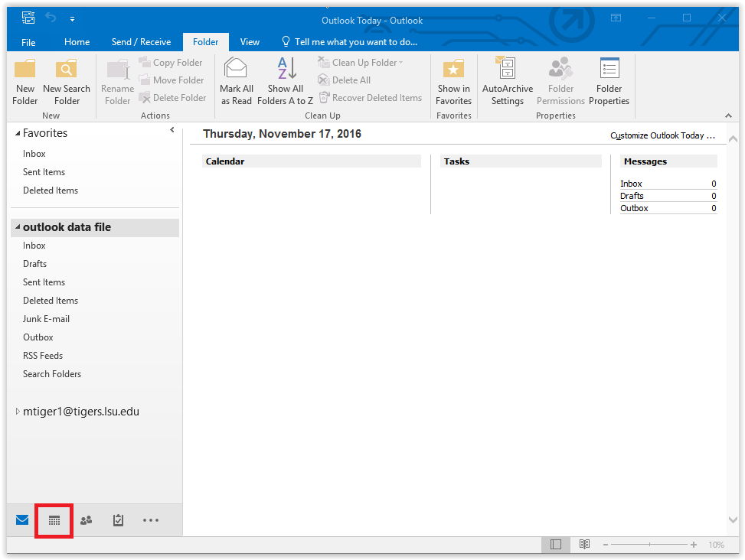Open Customize Quick Access Toolbar dropdown
The height and width of the screenshot is (560, 745).
pyautogui.click(x=72, y=19)
